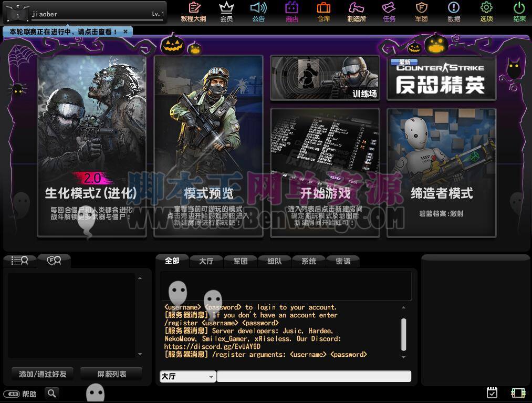Click the Lv. 1 level label
Image resolution: width=532 pixels, height=403 pixels.
158,14
